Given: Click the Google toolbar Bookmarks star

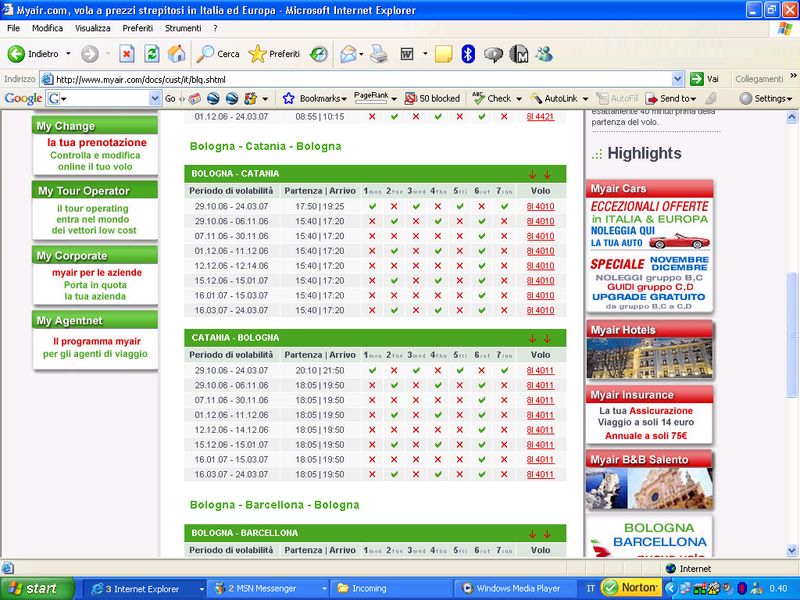Looking at the screenshot, I should (288, 98).
